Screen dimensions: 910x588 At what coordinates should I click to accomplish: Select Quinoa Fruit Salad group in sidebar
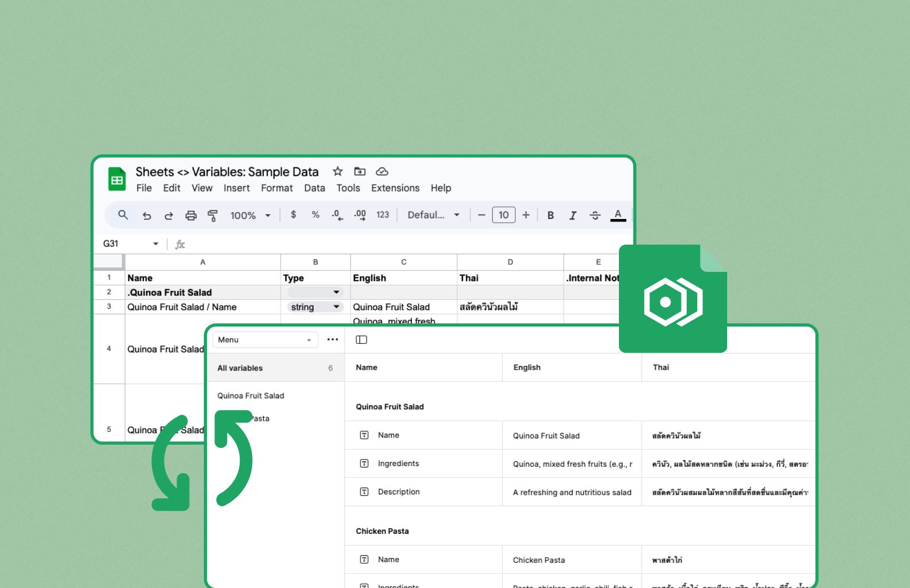pos(251,396)
